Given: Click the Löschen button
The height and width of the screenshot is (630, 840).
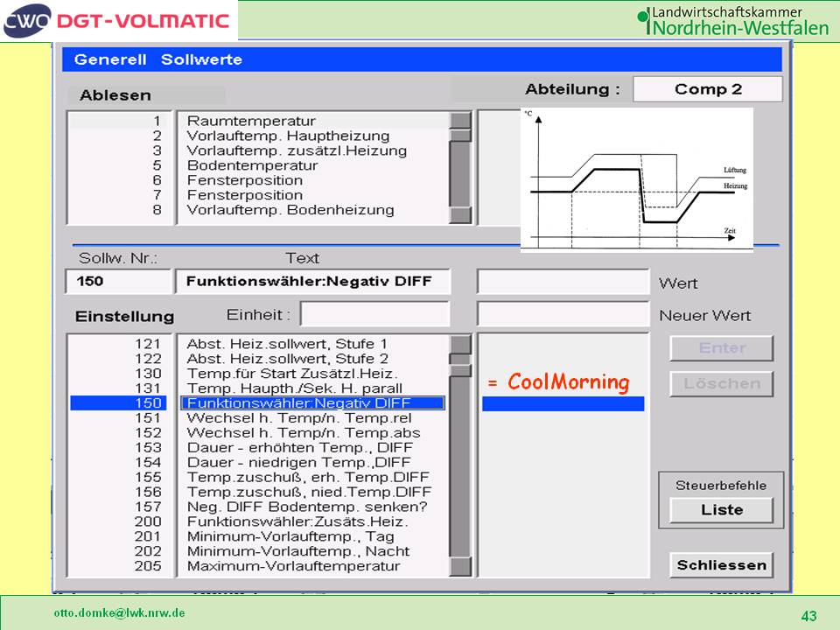Looking at the screenshot, I should [721, 383].
